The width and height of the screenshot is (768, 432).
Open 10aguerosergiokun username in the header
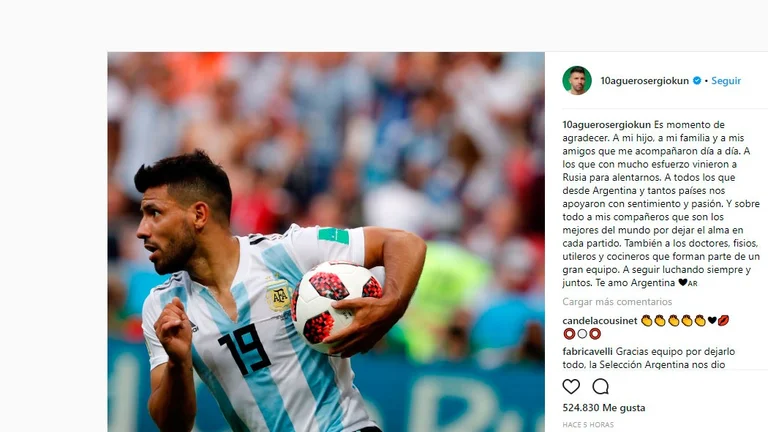(x=645, y=81)
